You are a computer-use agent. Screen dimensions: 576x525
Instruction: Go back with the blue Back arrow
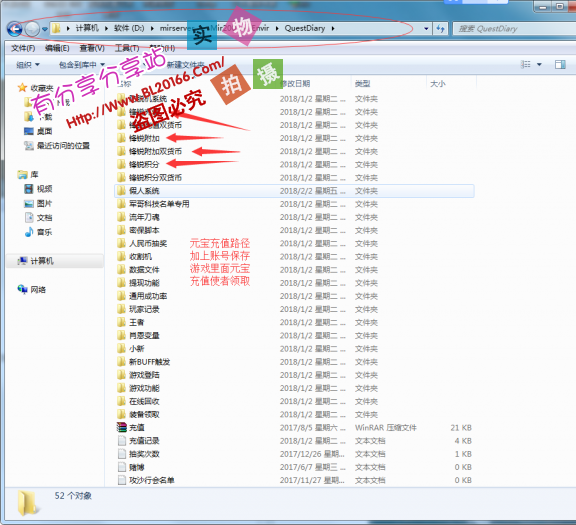click(x=14, y=29)
